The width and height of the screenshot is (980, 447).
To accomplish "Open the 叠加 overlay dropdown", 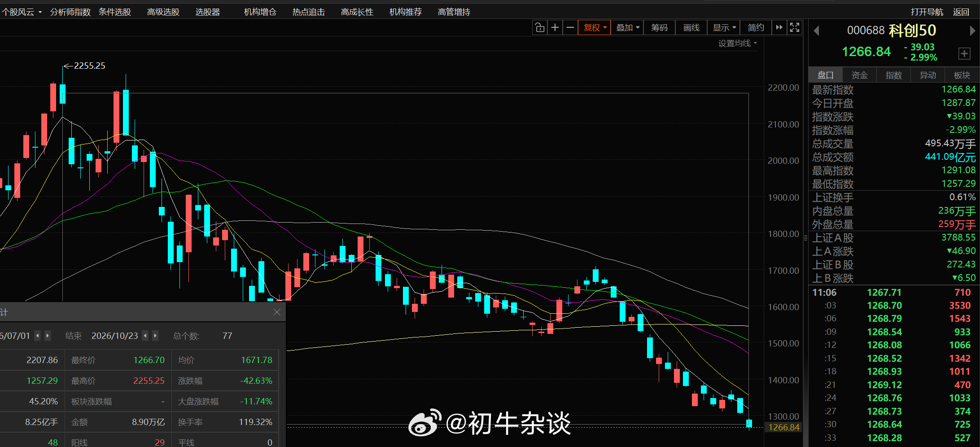I will (627, 28).
